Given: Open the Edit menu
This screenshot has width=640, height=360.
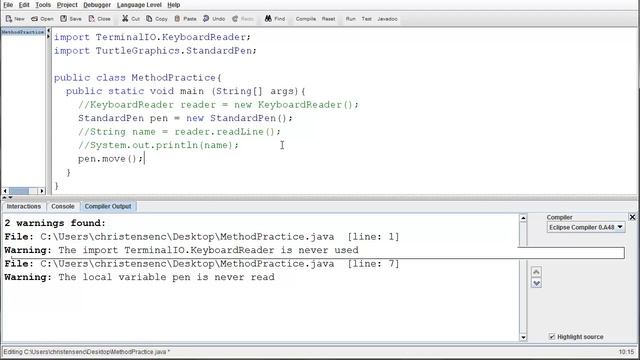Looking at the screenshot, I should coord(24,5).
